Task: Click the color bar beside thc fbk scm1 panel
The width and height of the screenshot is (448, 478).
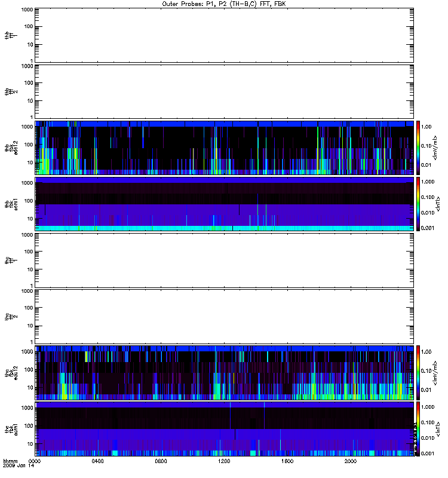Action: click(418, 429)
